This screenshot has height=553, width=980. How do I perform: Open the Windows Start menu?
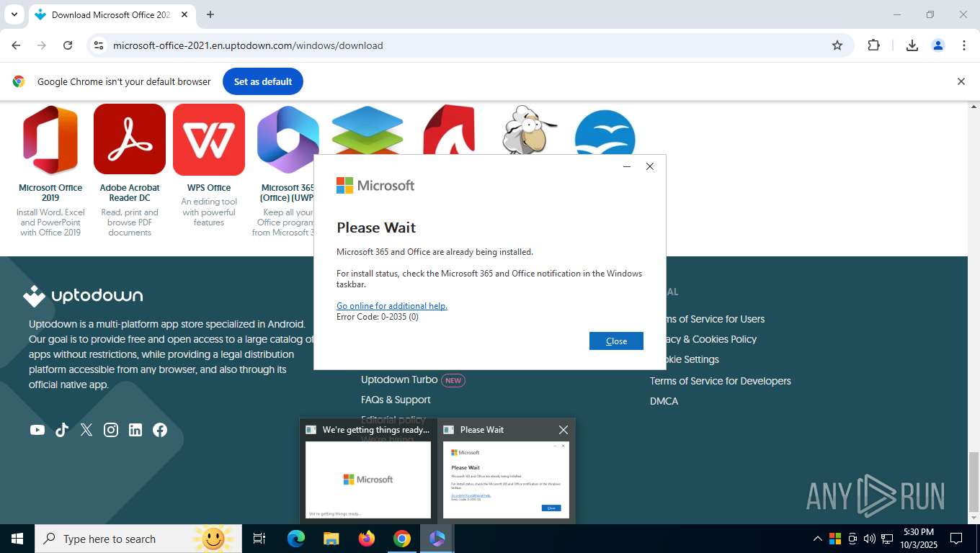pyautogui.click(x=17, y=539)
